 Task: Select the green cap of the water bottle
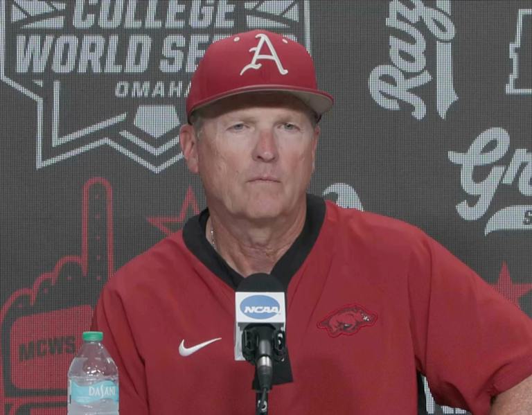[x=93, y=336]
